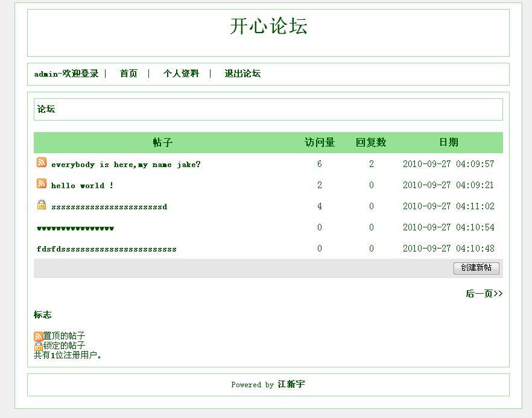This screenshot has height=418, width=532.
Task: Click the sticky icon beside 'hello world' post
Action: pyautogui.click(x=40, y=183)
